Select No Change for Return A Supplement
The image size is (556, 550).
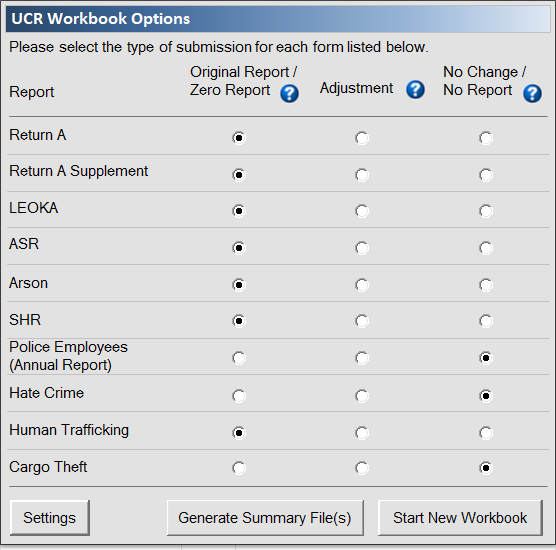click(486, 175)
